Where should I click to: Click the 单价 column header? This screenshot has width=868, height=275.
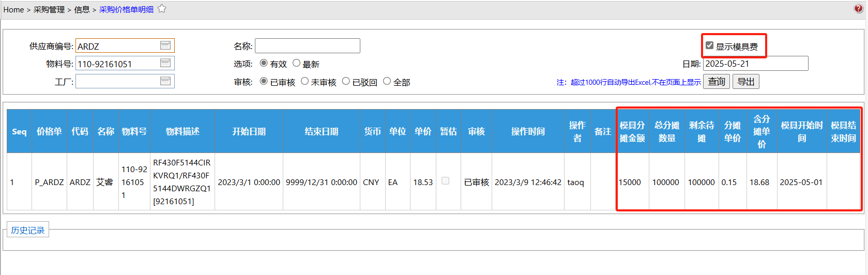click(x=422, y=131)
